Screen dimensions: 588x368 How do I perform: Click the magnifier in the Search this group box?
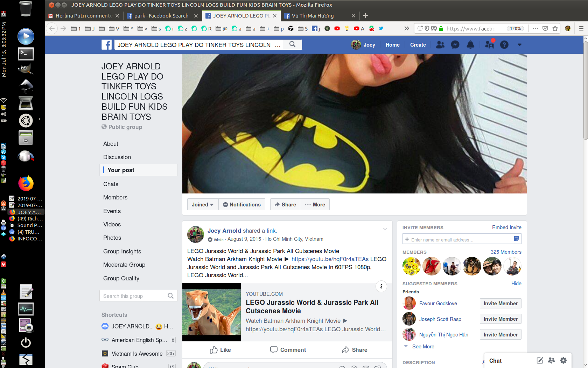click(x=170, y=296)
